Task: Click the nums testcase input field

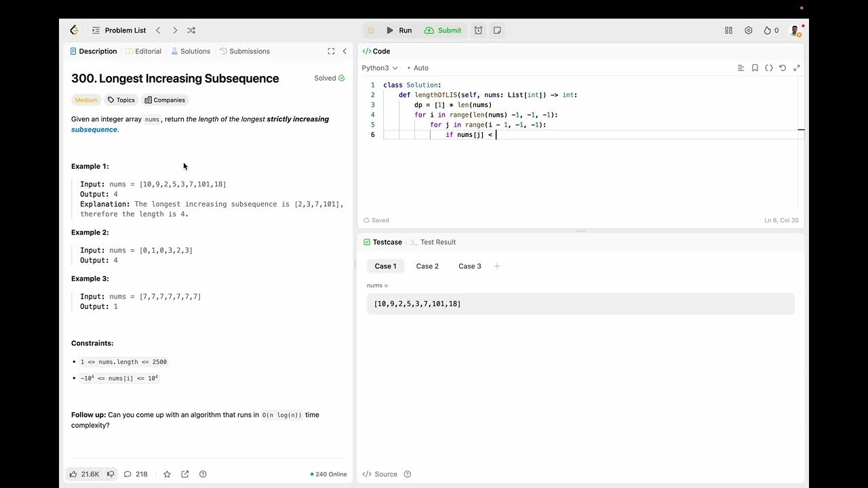Action: (x=580, y=304)
